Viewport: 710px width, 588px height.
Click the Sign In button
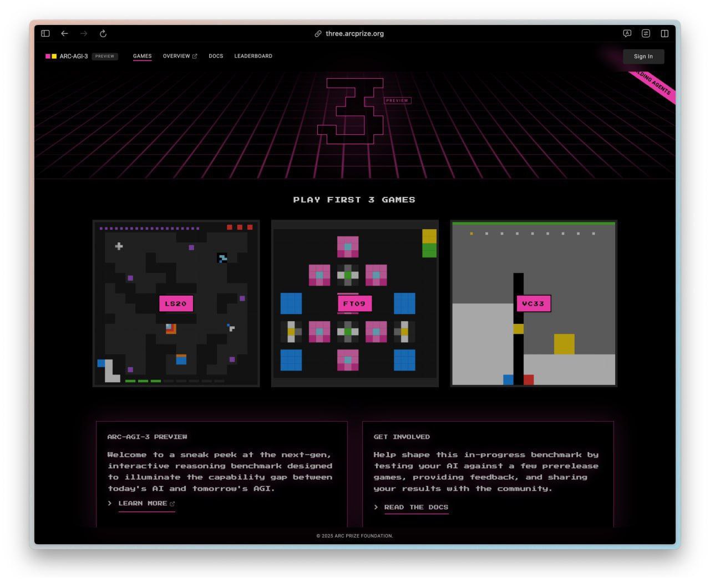(643, 56)
